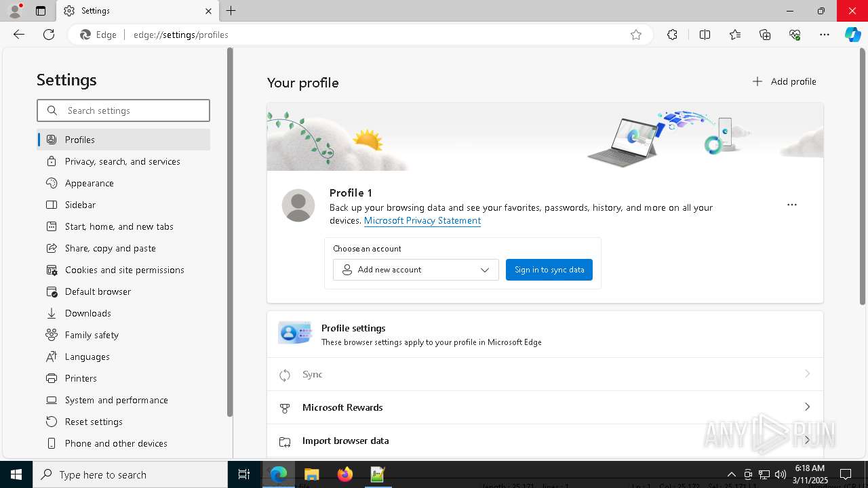This screenshot has height=488, width=868.
Task: Launch Copilot from the toolbar
Action: 852,35
